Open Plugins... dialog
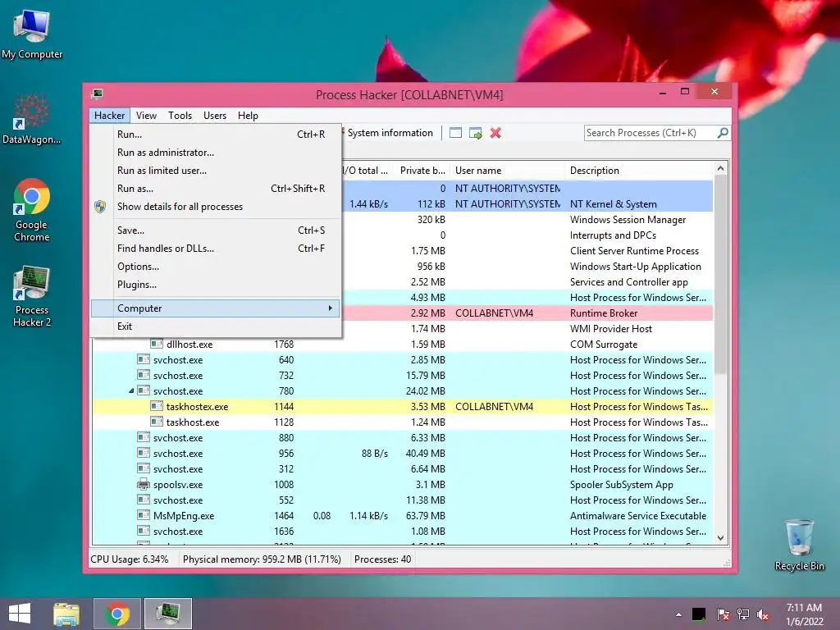840x630 pixels. (216, 285)
